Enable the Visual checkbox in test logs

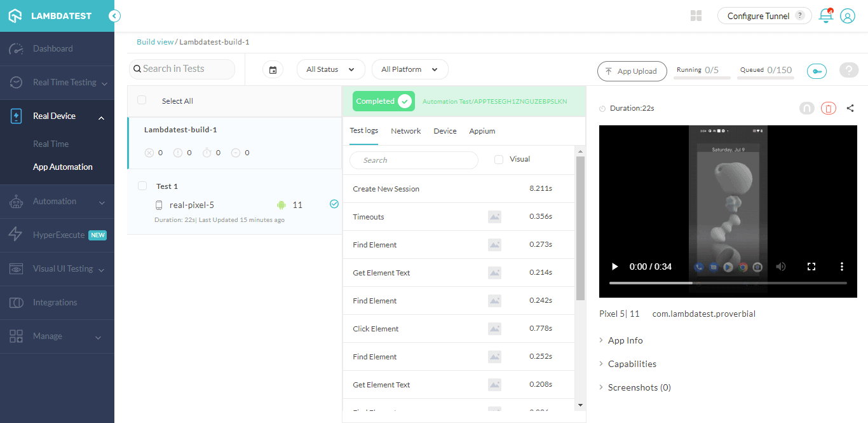point(498,160)
